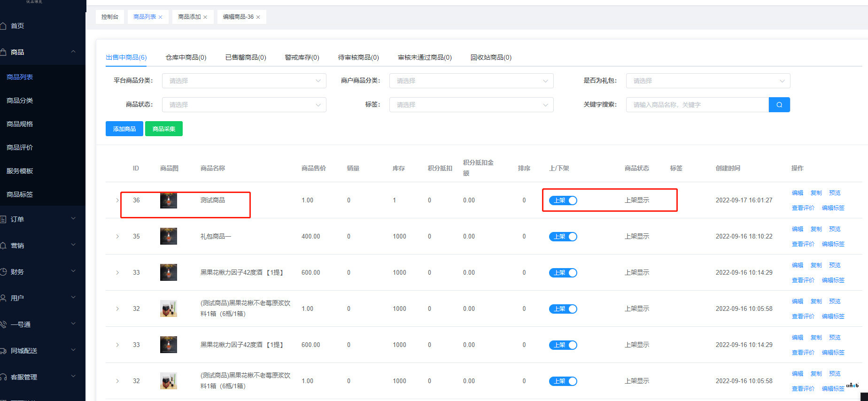Toggle 上架 switch for 礼包商品一

click(x=563, y=237)
